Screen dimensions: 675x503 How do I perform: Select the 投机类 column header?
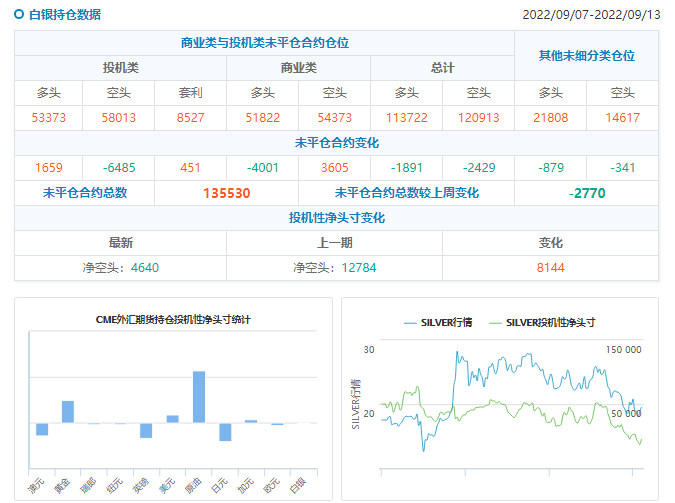coord(121,68)
